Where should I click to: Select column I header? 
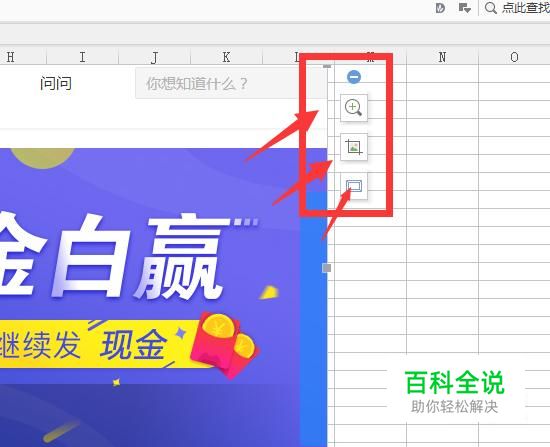[x=82, y=57]
